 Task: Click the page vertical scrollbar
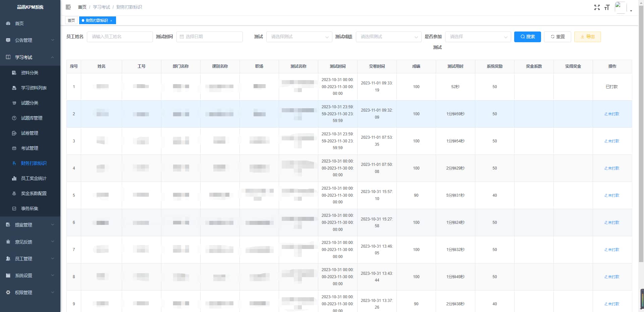tap(641, 134)
